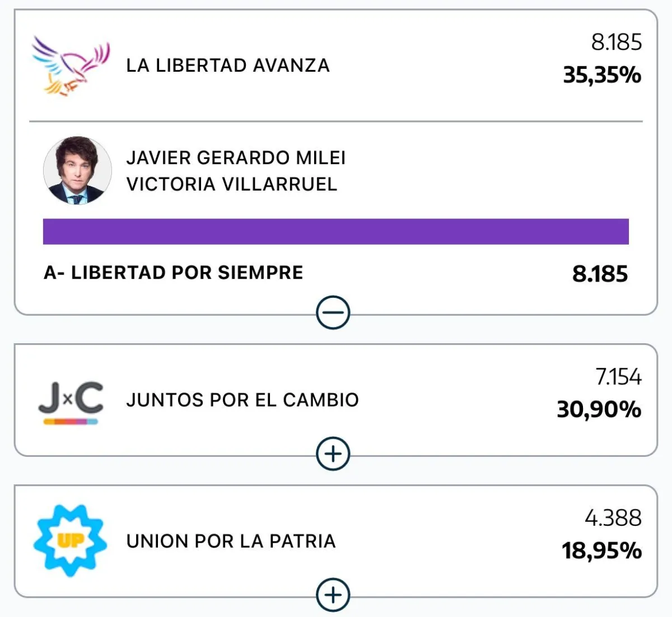
Task: Click the purple vote progress bar
Action: (x=336, y=232)
